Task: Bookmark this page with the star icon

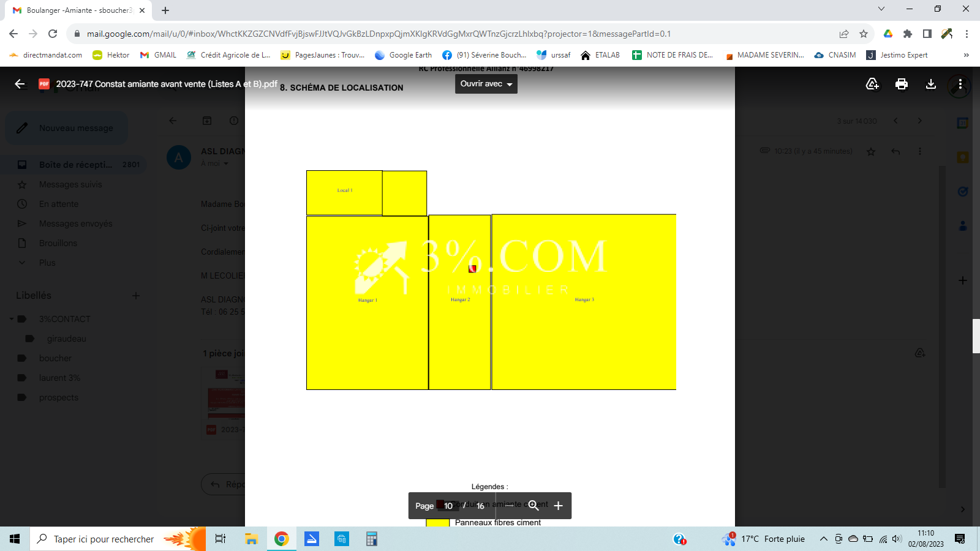Action: point(864,34)
